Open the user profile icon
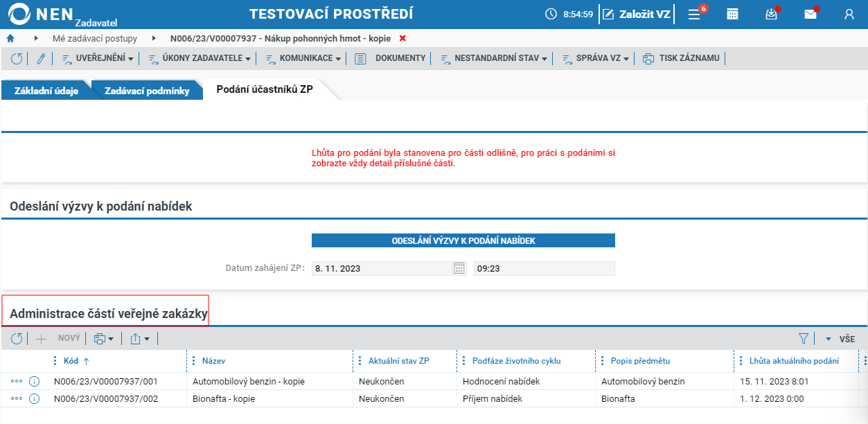The height and width of the screenshot is (424, 868). [849, 14]
